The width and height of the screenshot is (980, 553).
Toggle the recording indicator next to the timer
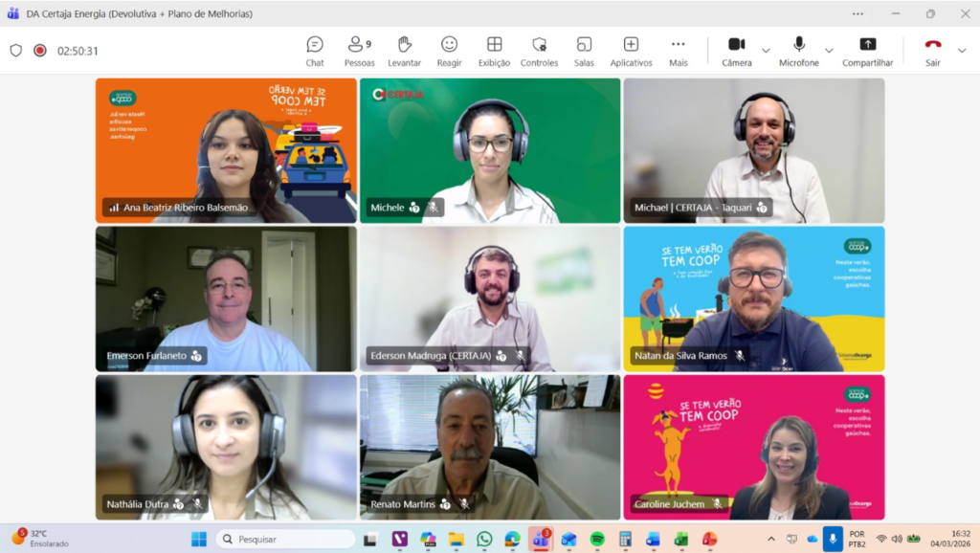tap(40, 51)
